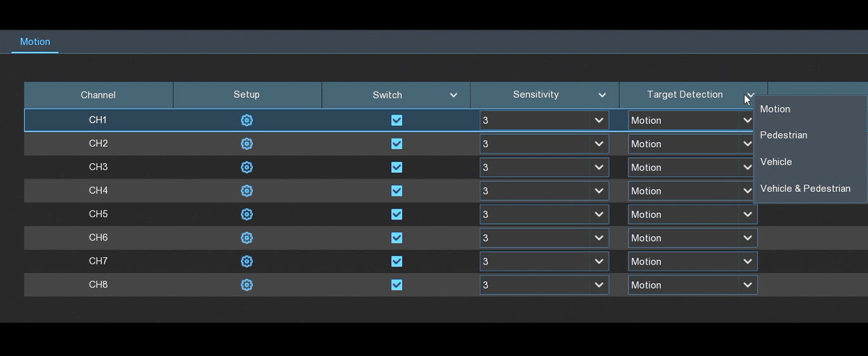Select the CH3 channel cell
Screen dimensions: 868x356
(x=98, y=167)
